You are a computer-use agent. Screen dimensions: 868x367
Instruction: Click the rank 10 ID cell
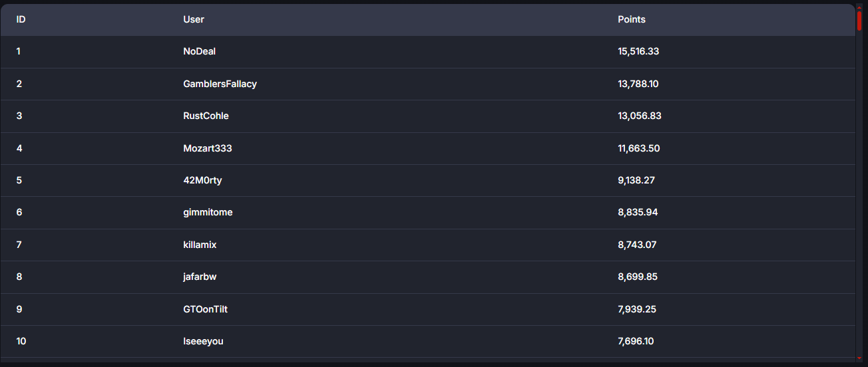pyautogui.click(x=21, y=341)
